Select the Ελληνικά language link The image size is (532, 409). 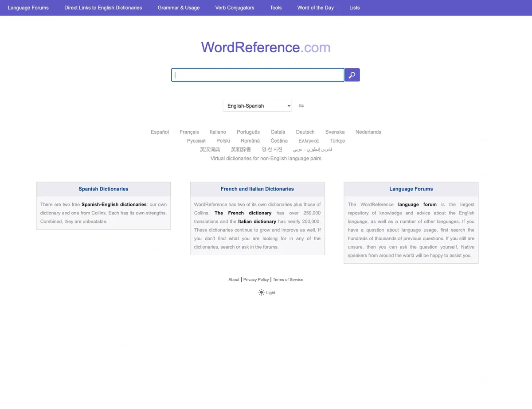tap(309, 141)
